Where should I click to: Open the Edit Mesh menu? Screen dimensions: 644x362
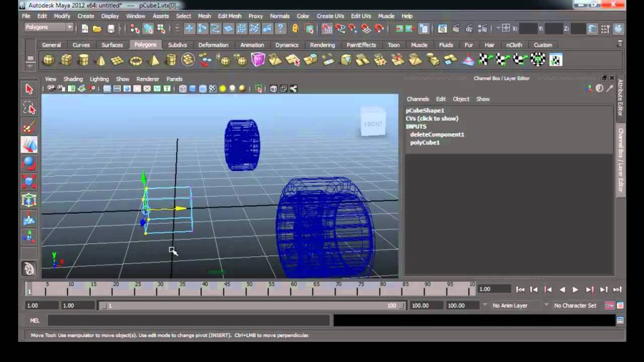coord(230,16)
